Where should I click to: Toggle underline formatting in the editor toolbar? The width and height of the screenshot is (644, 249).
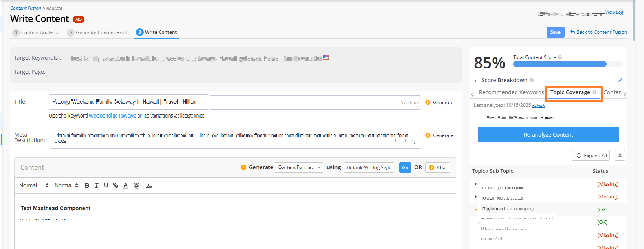tap(106, 185)
